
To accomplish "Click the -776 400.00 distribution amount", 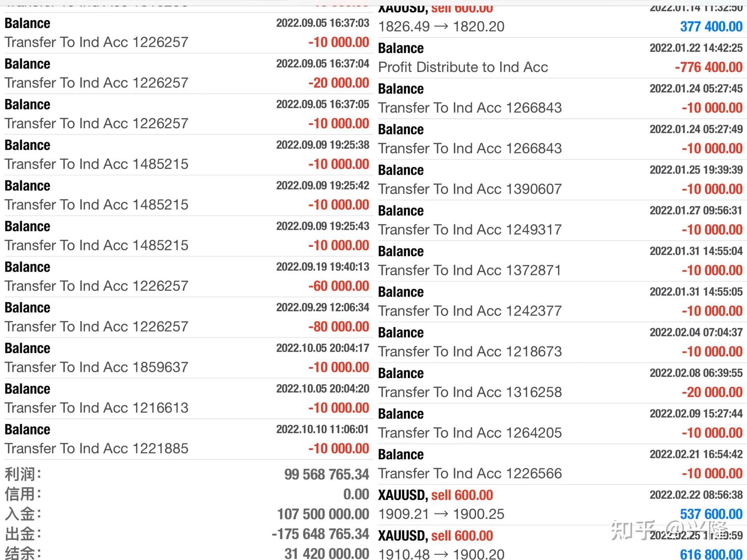I will 709,67.
